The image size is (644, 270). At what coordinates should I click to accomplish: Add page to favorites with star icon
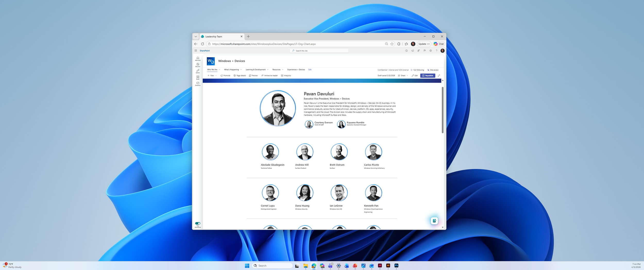pos(392,44)
